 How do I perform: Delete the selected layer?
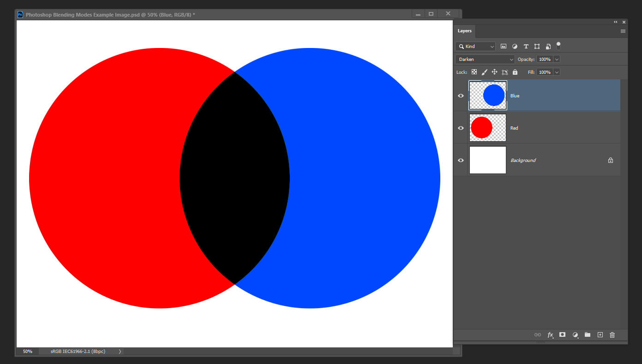pos(612,335)
